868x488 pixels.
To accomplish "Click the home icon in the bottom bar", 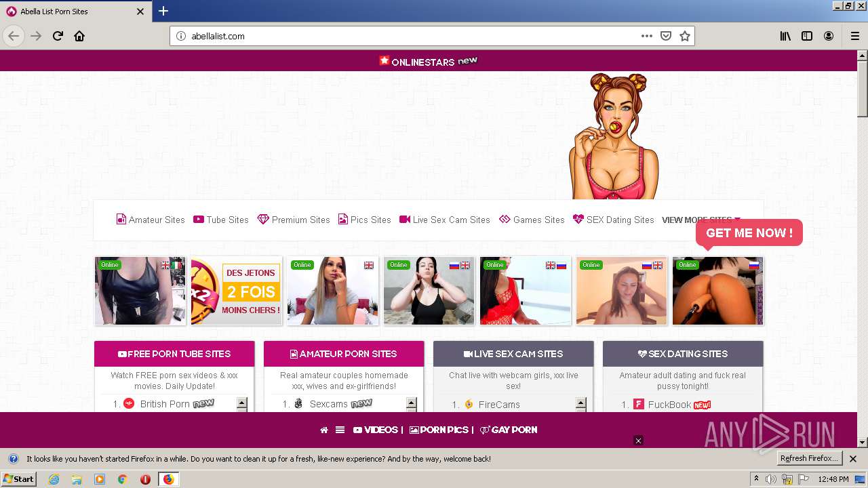I will pyautogui.click(x=324, y=430).
